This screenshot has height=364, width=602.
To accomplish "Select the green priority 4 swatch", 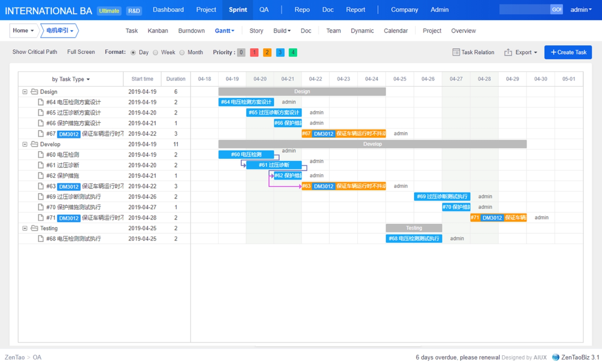I will pos(293,52).
